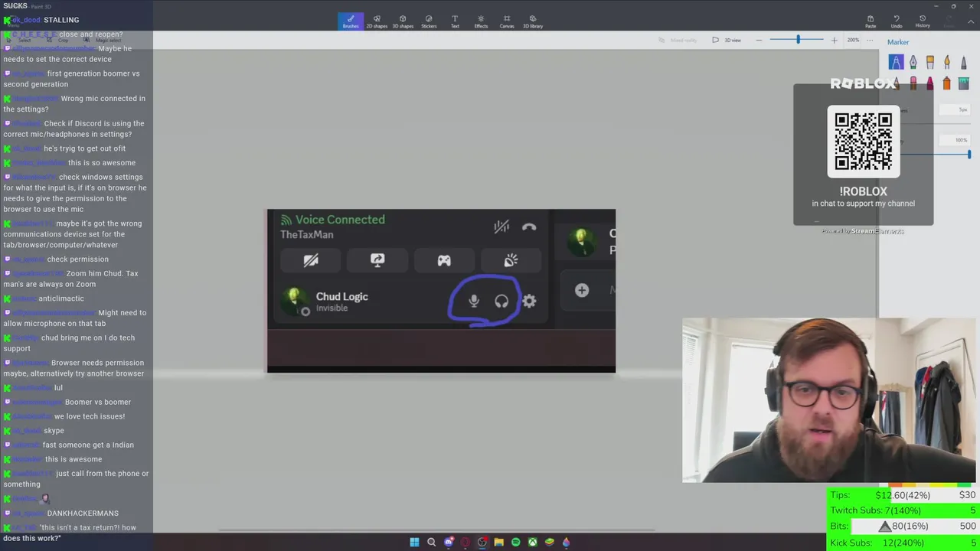Screen dimensions: 980x551
Task: Click the Chud Logic username text
Action: click(341, 296)
